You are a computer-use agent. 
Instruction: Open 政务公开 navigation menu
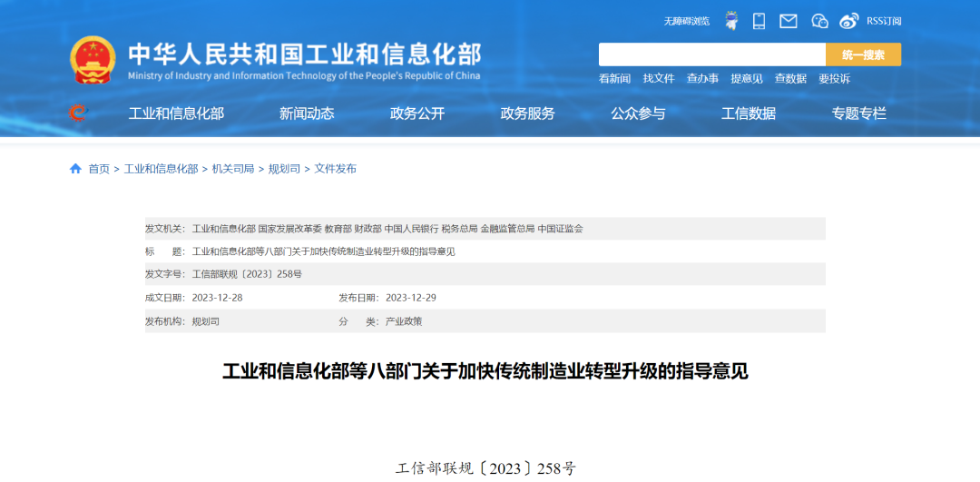[416, 113]
